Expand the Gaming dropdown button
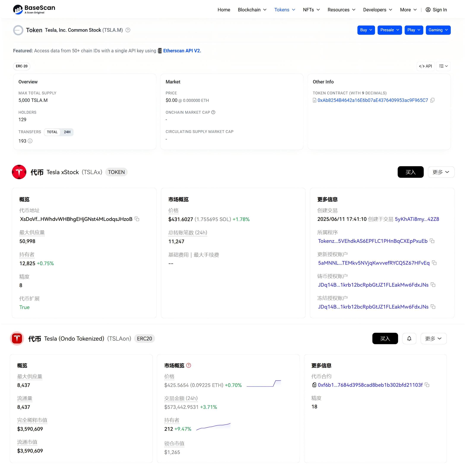 pyautogui.click(x=438, y=30)
